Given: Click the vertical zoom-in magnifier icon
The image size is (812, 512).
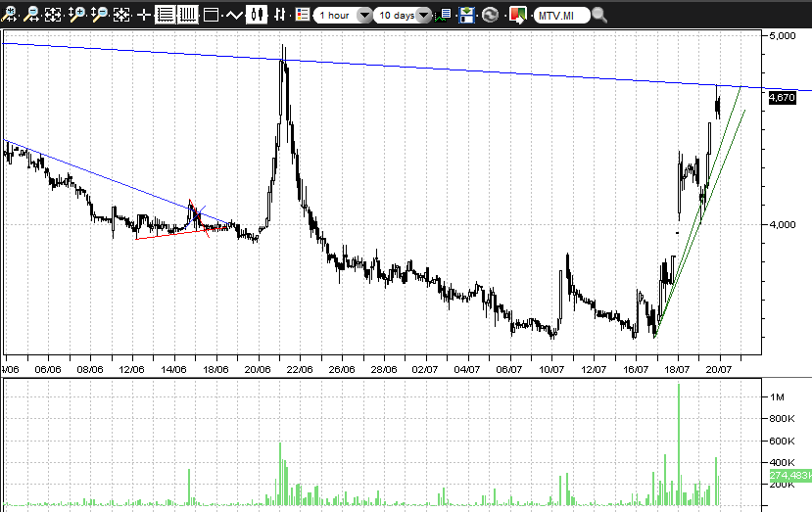Looking at the screenshot, I should (77, 15).
